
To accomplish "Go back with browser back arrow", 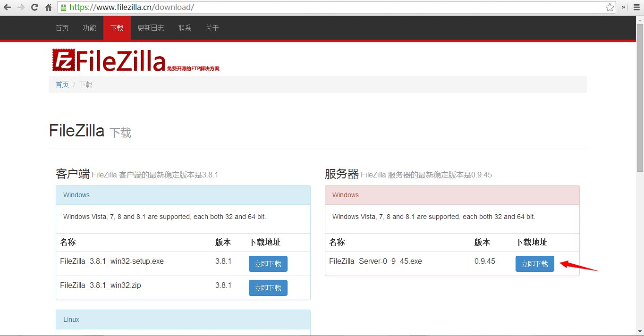I will 7,7.
